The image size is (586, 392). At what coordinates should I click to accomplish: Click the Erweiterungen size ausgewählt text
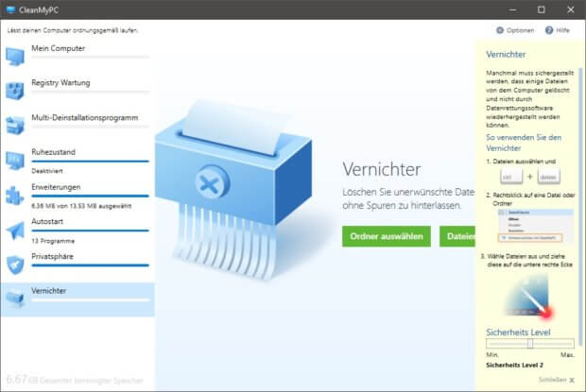81,206
